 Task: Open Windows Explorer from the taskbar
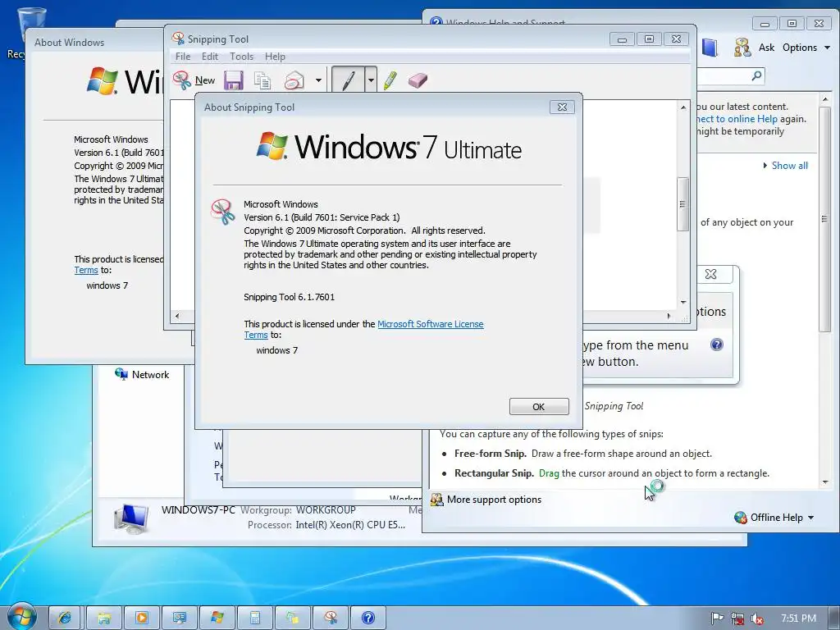(104, 618)
